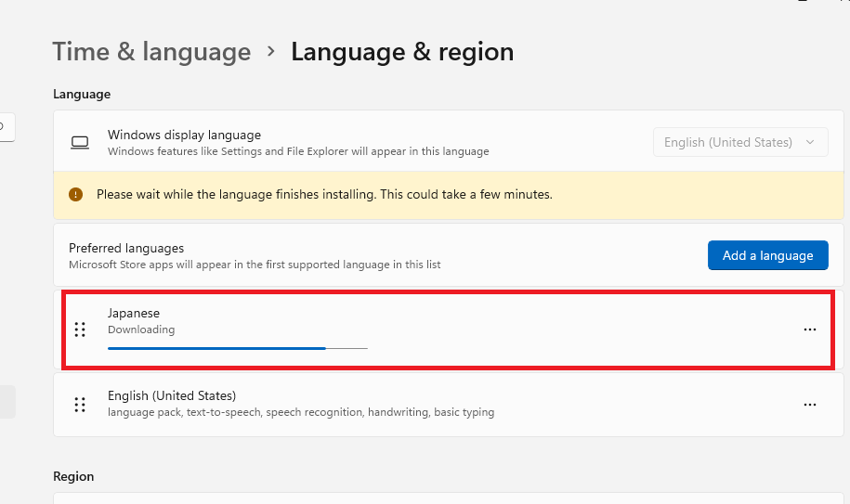
Task: Grab the drag handle next to Japanese
Action: click(80, 330)
